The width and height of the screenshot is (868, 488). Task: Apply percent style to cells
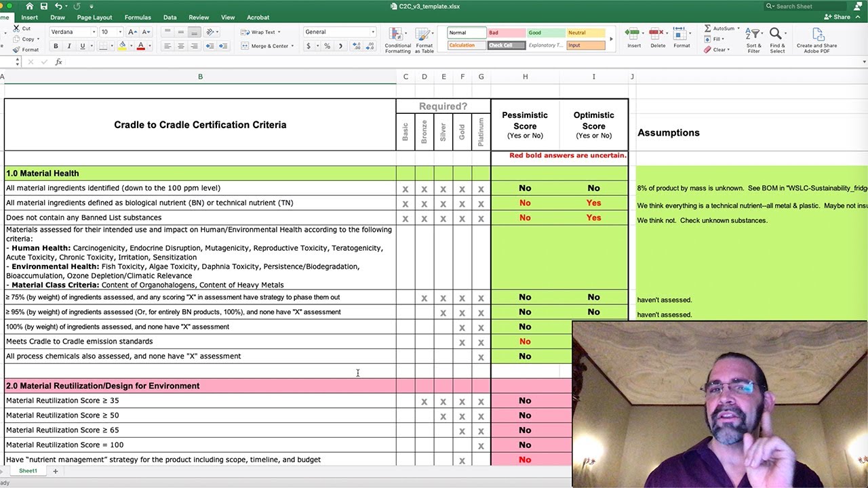click(x=327, y=46)
